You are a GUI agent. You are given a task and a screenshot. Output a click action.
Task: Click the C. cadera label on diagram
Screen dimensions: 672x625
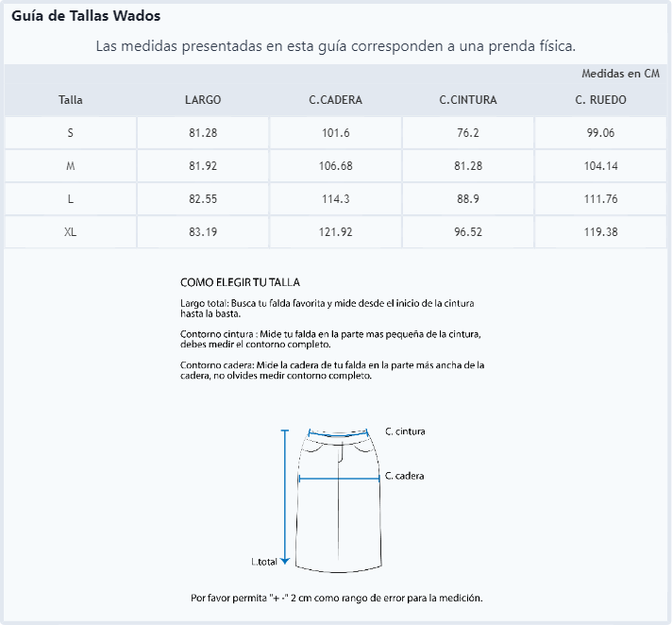tap(404, 476)
